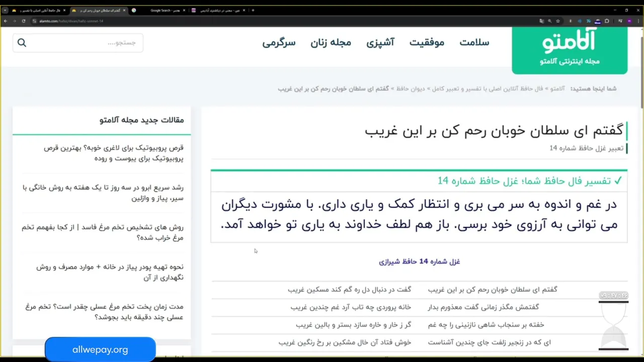Open article رشد سریع ابرو در سه روز
Viewport: 644px width, 362px height.
click(x=103, y=193)
